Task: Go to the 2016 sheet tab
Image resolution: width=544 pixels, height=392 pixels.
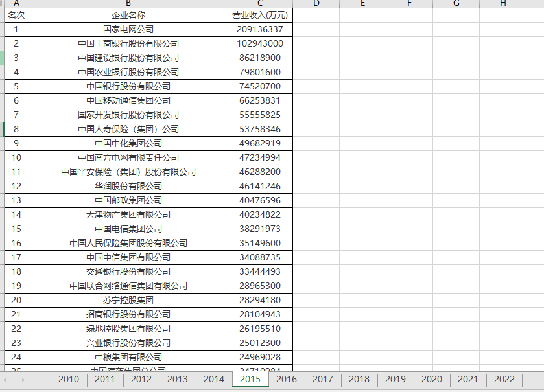Action: (287, 379)
